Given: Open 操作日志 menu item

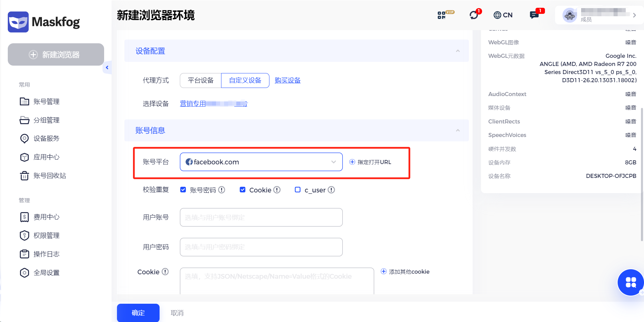Looking at the screenshot, I should point(46,254).
